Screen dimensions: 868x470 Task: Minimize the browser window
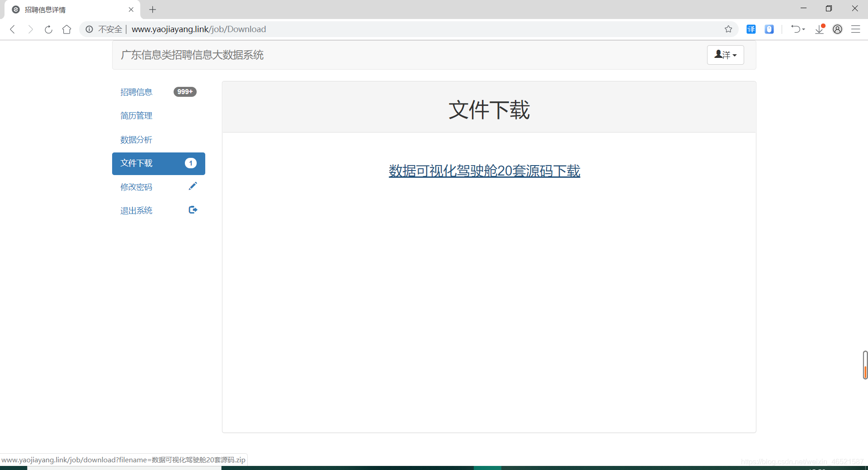coord(803,9)
